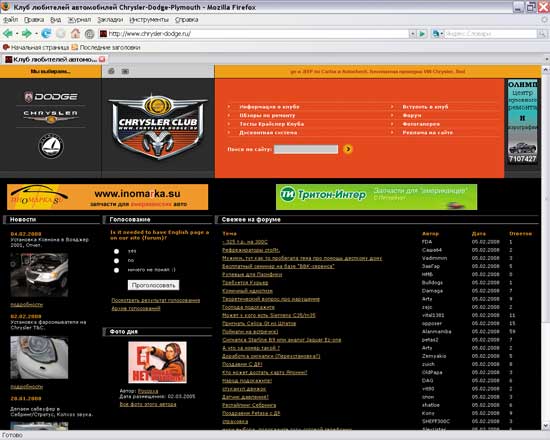Screen dimensions: 550x440
Task: Click the site search input field
Action: tap(306, 149)
